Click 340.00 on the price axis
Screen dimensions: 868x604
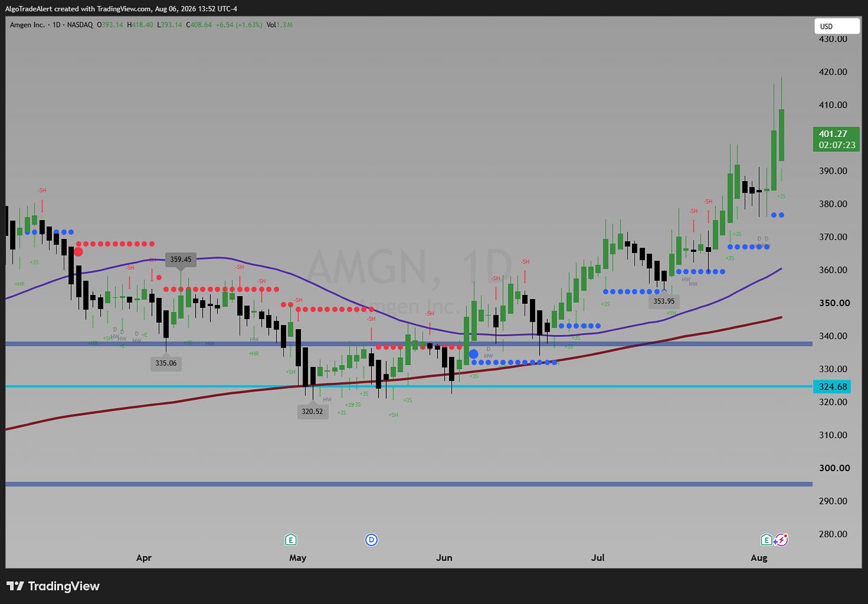click(833, 336)
